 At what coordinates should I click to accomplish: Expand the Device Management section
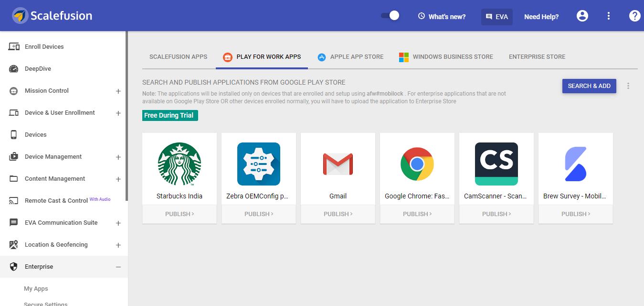pyautogui.click(x=118, y=157)
